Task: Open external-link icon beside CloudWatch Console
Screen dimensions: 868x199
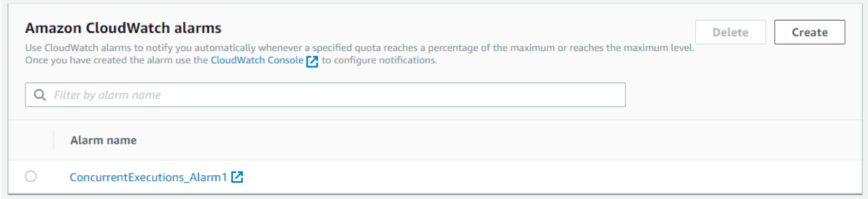Action: pyautogui.click(x=312, y=61)
